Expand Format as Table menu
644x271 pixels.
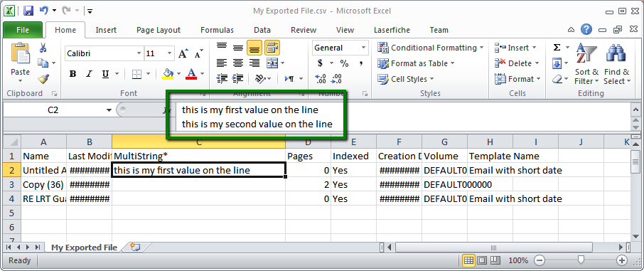pyautogui.click(x=416, y=63)
